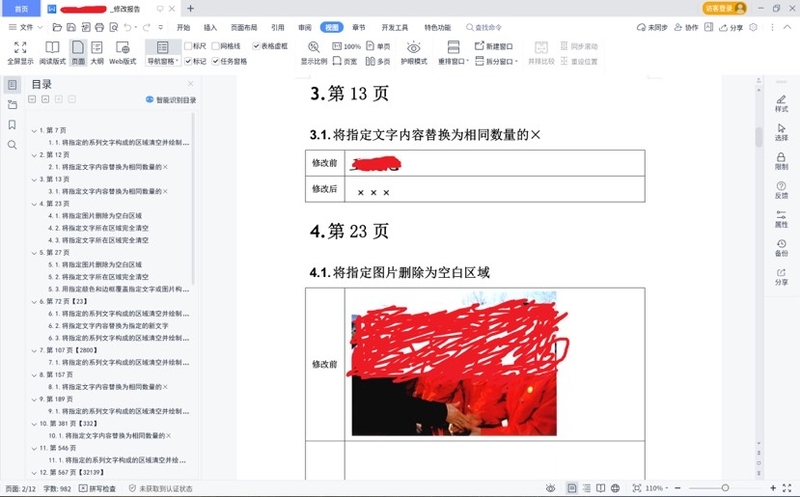Viewport: 800px width, 497px height.
Task: Open the 拆分窗口 split window dropdown
Action: coord(496,61)
